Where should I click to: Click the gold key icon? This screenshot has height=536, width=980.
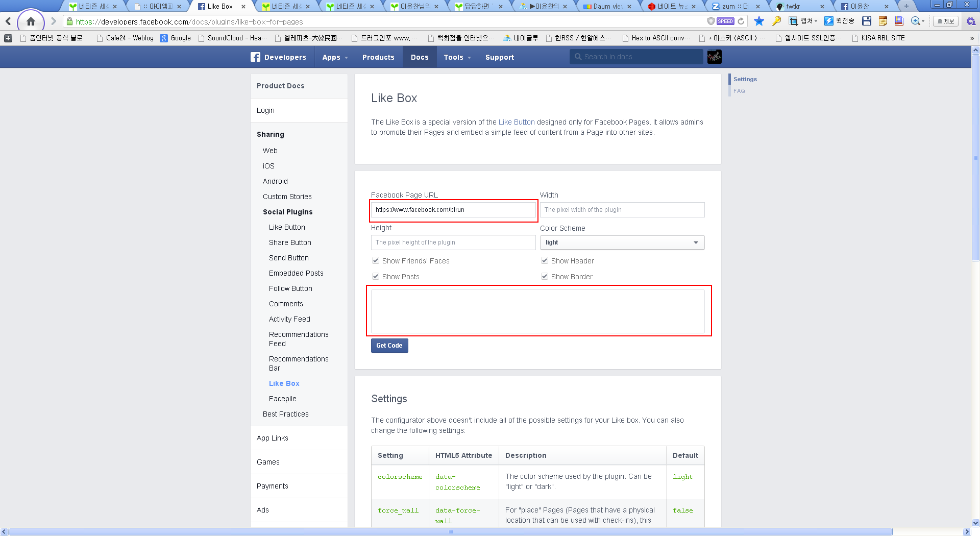click(776, 21)
